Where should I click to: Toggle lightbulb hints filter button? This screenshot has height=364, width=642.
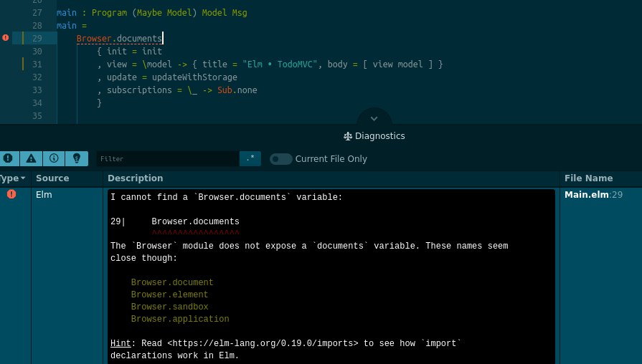pos(77,158)
